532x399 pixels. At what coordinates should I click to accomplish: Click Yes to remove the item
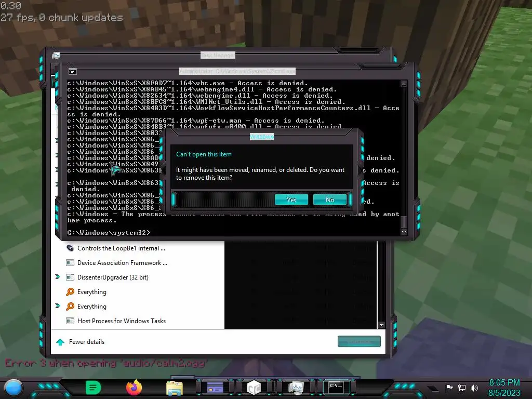tap(291, 200)
